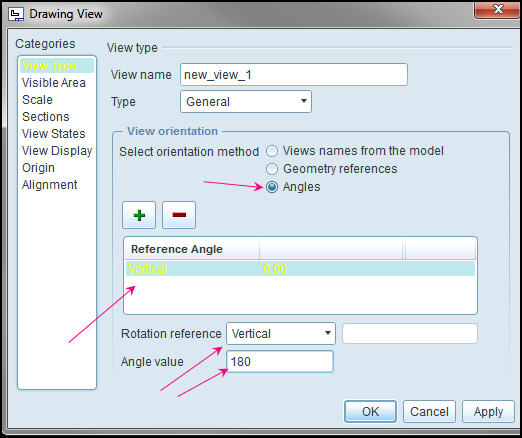
Task: Click the empty field beside Rotation reference
Action: pyautogui.click(x=410, y=333)
